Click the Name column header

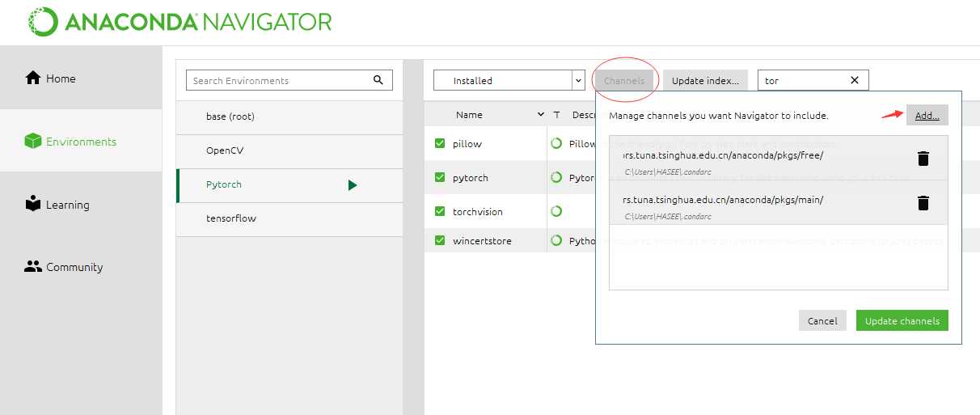469,115
